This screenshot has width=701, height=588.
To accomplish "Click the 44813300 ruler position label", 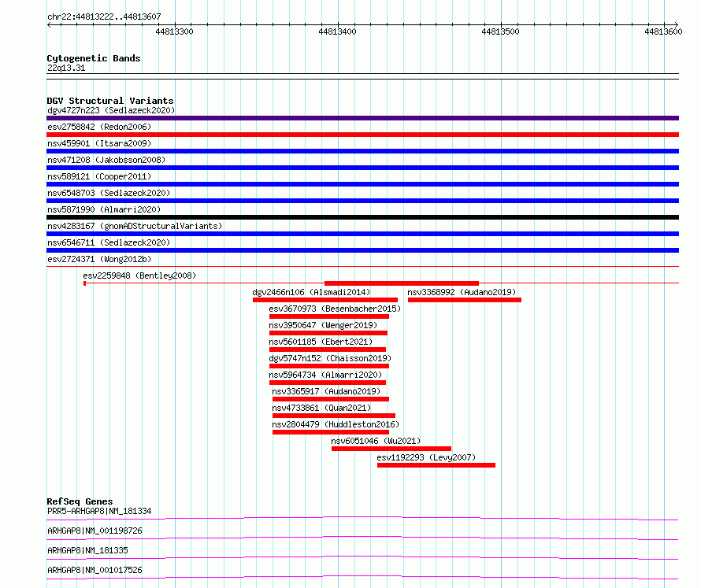I will pyautogui.click(x=174, y=31).
